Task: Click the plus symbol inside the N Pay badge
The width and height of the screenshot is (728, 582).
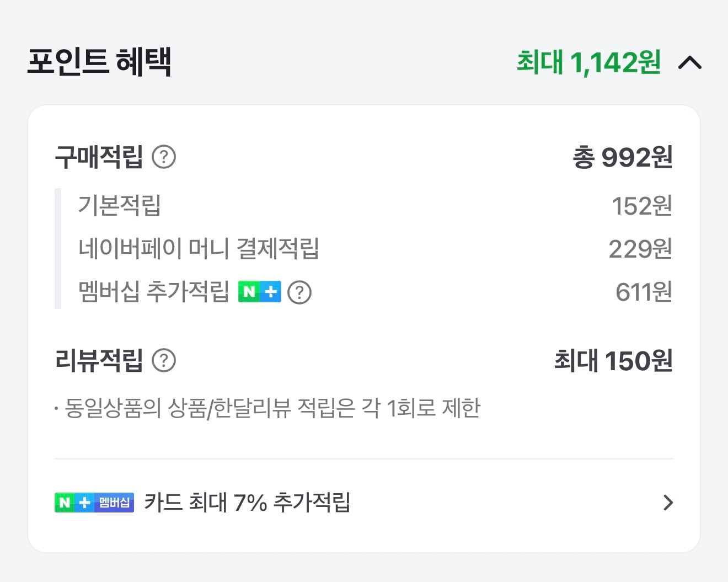Action: [x=271, y=292]
